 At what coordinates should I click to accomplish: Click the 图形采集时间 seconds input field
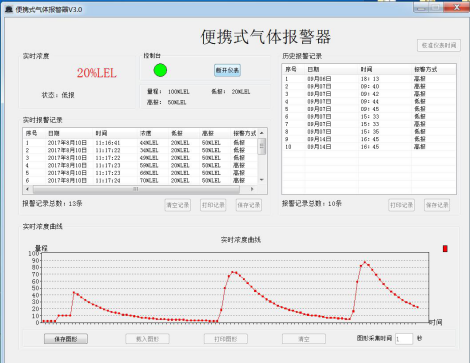point(404,339)
